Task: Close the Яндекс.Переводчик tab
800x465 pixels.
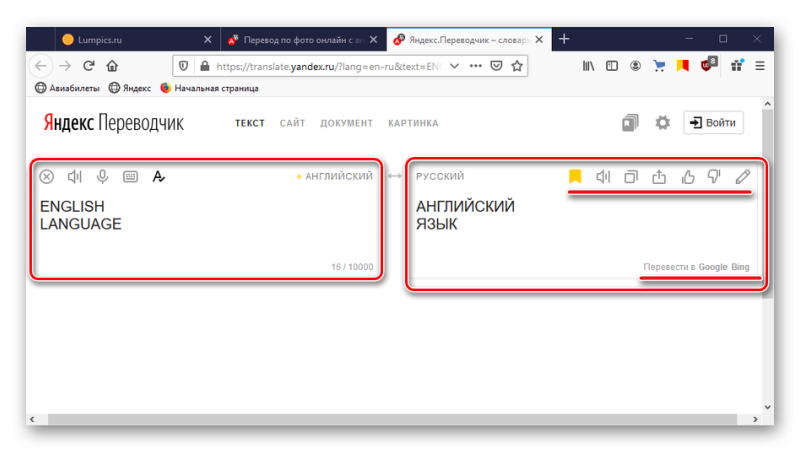Action: pos(539,39)
